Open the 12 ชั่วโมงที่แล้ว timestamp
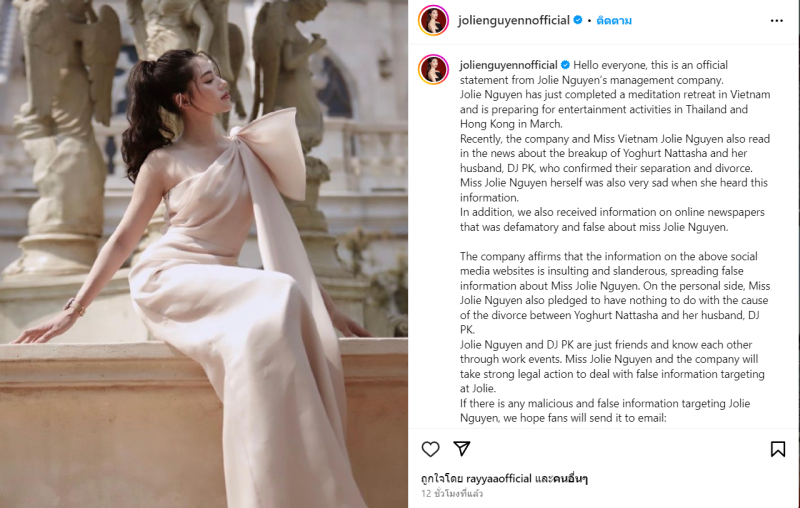The width and height of the screenshot is (800, 508). [452, 493]
